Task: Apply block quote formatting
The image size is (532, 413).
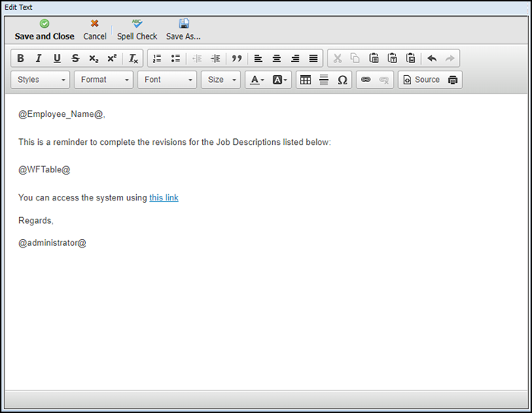Action: [x=236, y=58]
